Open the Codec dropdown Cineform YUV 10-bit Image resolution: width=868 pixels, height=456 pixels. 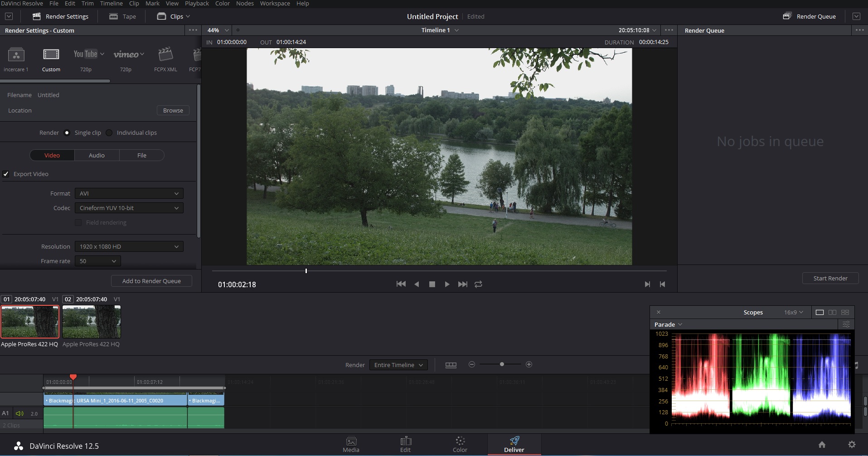[x=129, y=208]
